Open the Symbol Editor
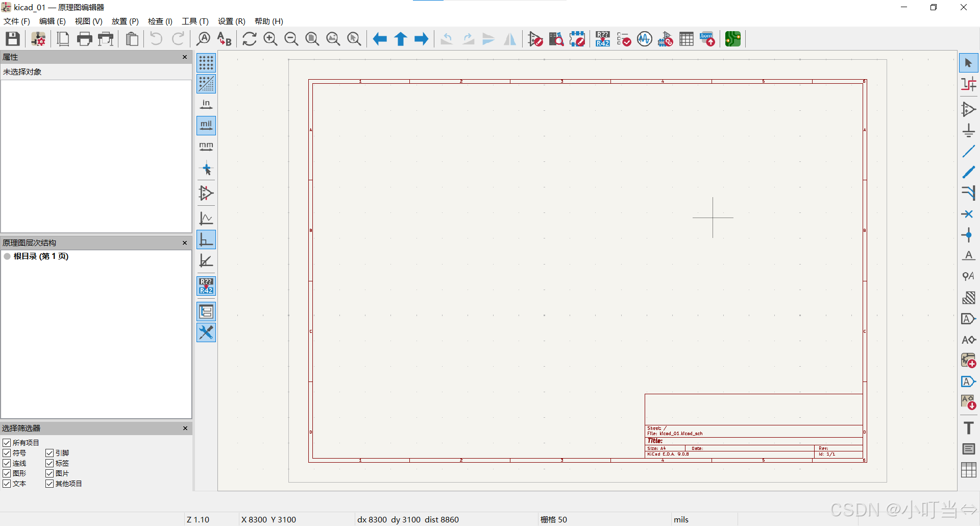 click(535, 39)
